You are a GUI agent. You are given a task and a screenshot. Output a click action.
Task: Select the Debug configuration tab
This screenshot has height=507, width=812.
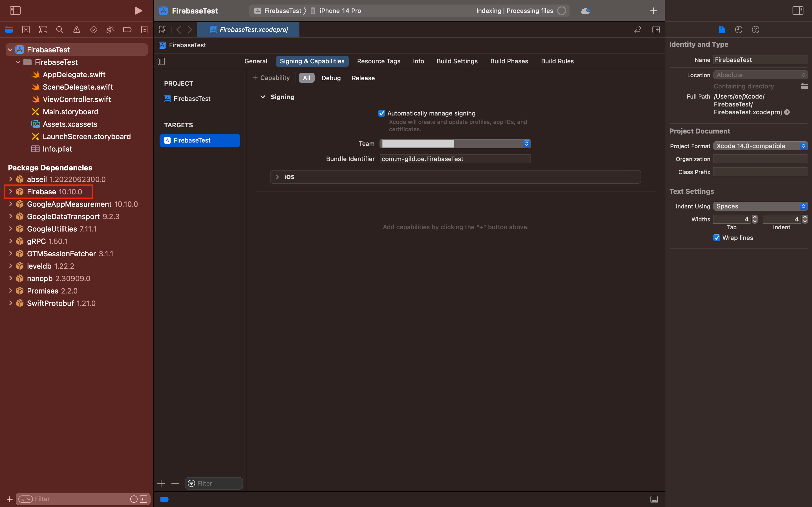coord(331,78)
